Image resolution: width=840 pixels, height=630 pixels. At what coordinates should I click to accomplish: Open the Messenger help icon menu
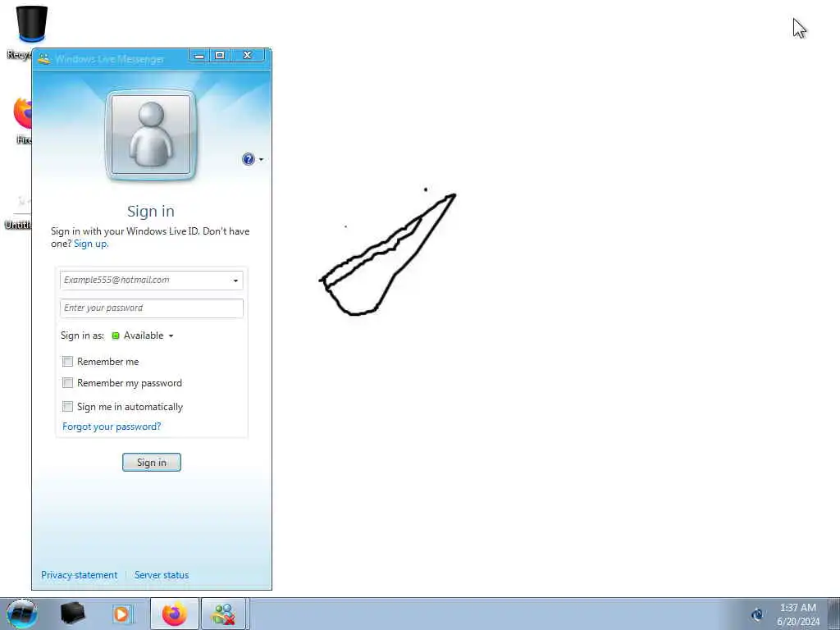(249, 159)
